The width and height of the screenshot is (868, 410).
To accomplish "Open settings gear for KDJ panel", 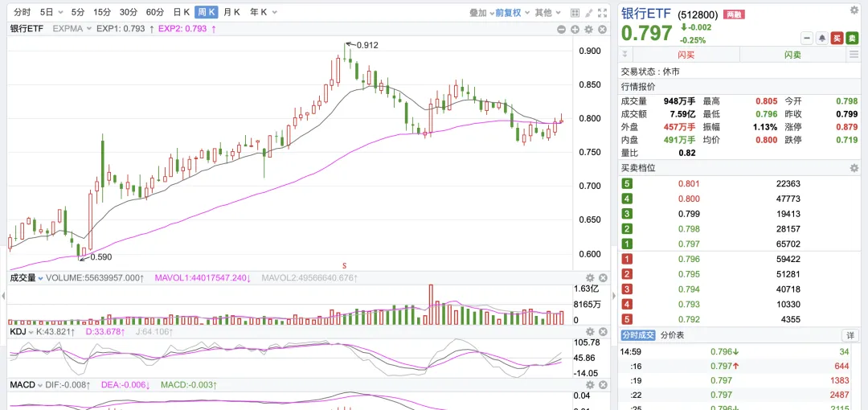I will point(590,331).
